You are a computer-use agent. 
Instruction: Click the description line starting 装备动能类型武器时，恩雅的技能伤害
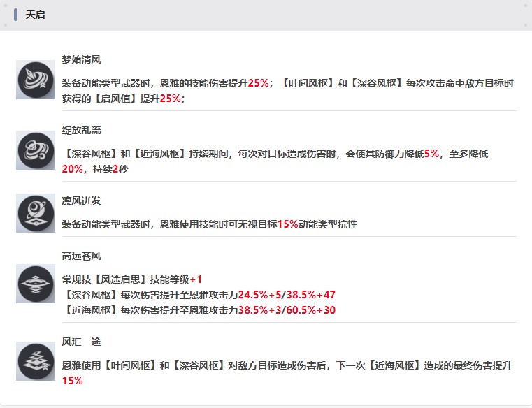coord(288,83)
